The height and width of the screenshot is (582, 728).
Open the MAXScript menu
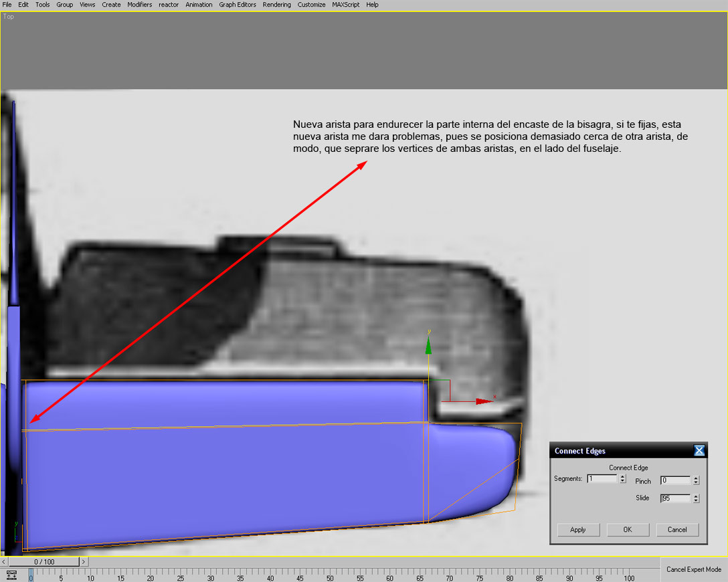click(346, 5)
